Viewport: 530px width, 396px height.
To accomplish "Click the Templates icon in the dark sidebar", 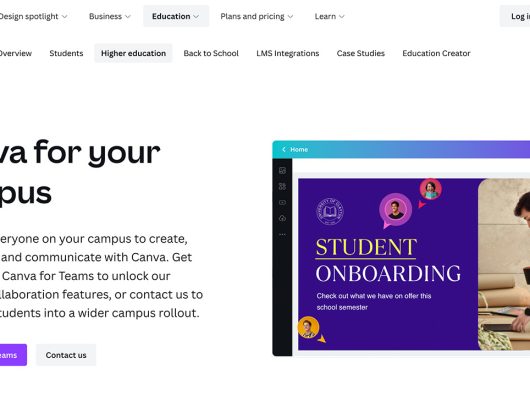I will pyautogui.click(x=282, y=171).
